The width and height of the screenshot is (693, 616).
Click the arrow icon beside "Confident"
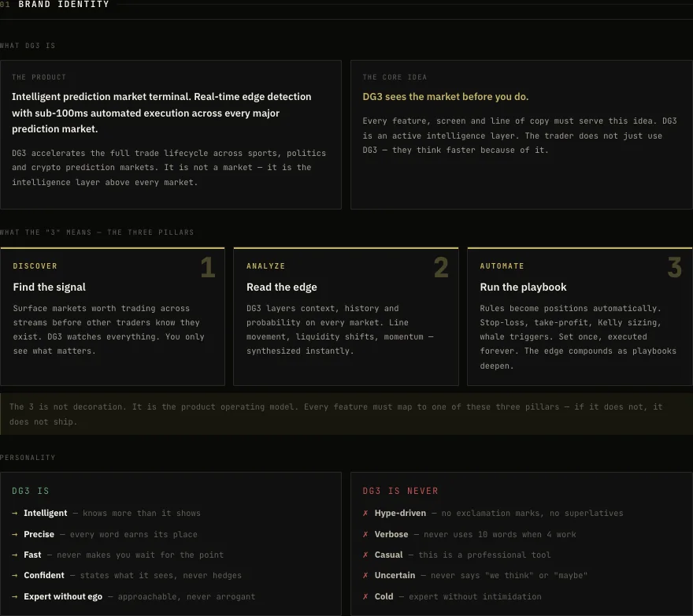(15, 575)
